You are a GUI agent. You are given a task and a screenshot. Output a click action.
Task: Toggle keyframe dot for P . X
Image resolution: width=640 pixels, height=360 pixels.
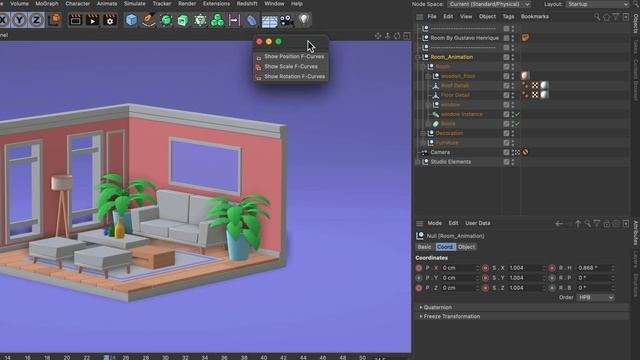click(x=419, y=268)
